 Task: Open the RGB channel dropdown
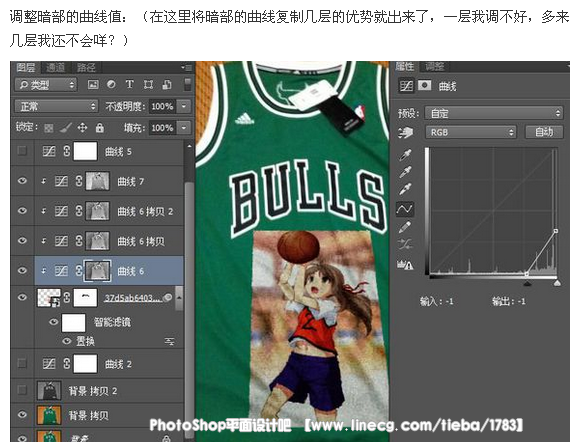click(x=470, y=133)
